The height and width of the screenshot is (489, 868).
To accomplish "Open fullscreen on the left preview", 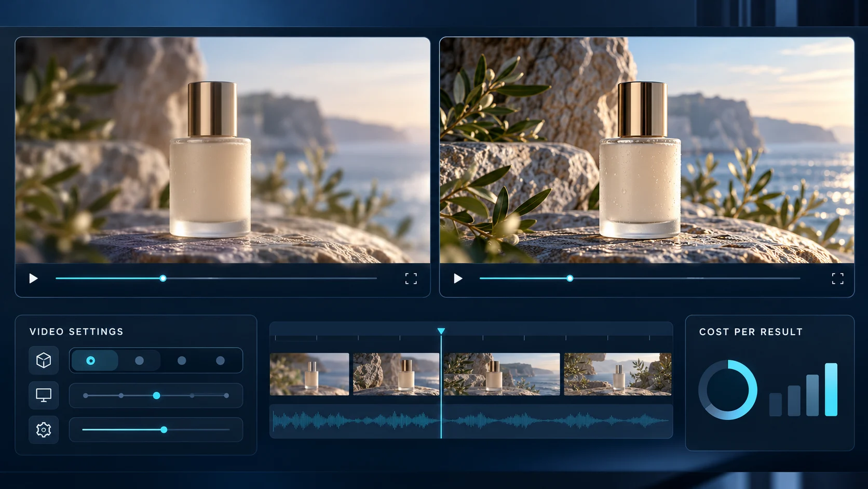I will 411,279.
